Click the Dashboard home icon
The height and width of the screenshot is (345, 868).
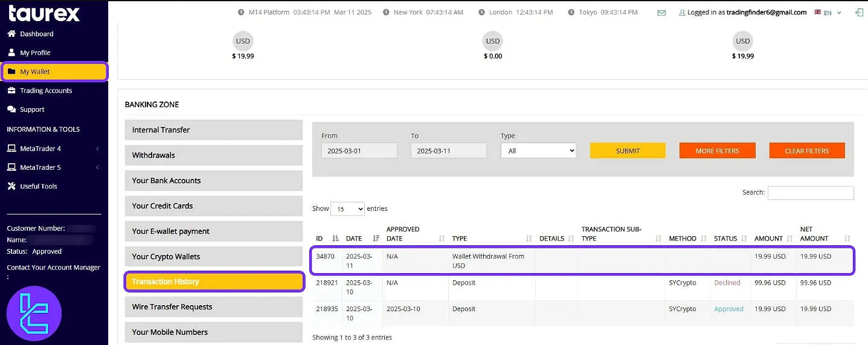[11, 34]
